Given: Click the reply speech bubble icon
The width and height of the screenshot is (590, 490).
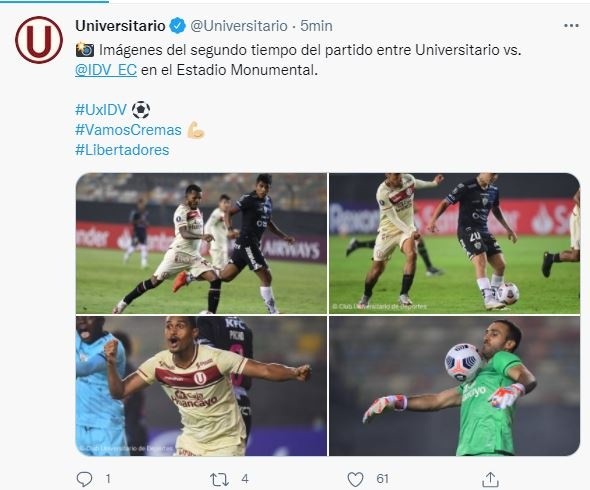Looking at the screenshot, I should click(x=84, y=479).
